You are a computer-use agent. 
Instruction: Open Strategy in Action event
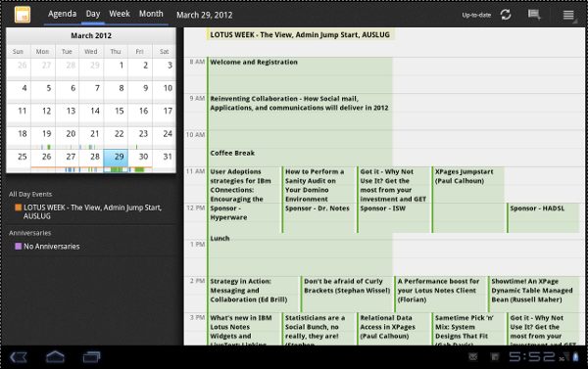pyautogui.click(x=254, y=295)
